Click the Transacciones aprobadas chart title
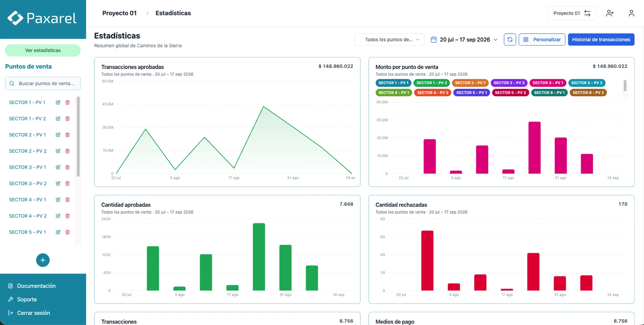The height and width of the screenshot is (325, 644). tap(132, 67)
